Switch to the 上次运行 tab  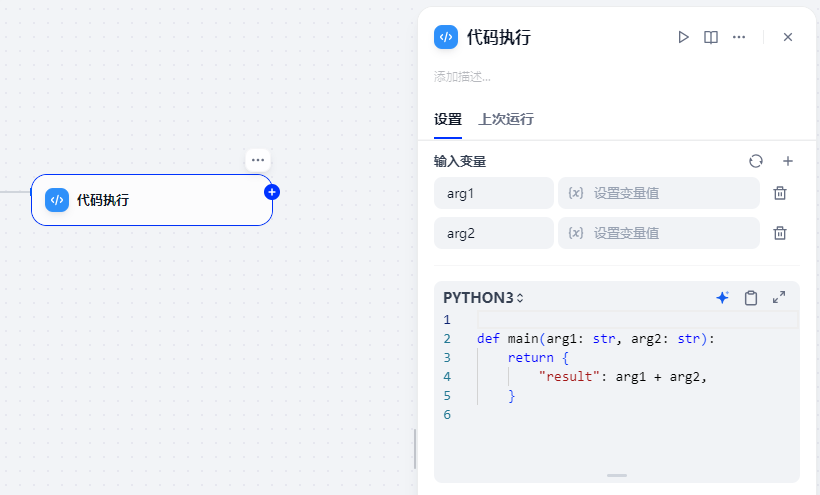pyautogui.click(x=506, y=120)
